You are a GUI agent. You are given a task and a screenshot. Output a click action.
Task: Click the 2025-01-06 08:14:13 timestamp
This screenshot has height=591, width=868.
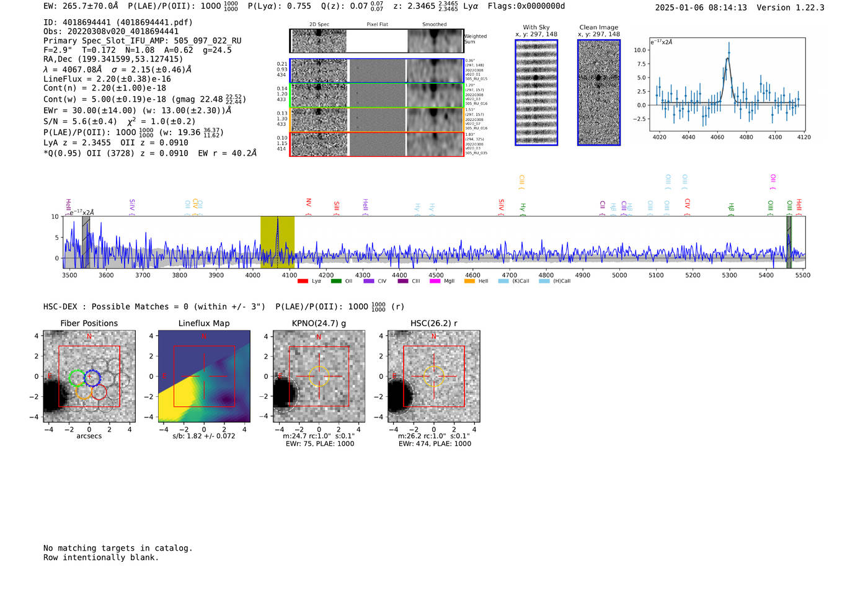click(x=701, y=7)
